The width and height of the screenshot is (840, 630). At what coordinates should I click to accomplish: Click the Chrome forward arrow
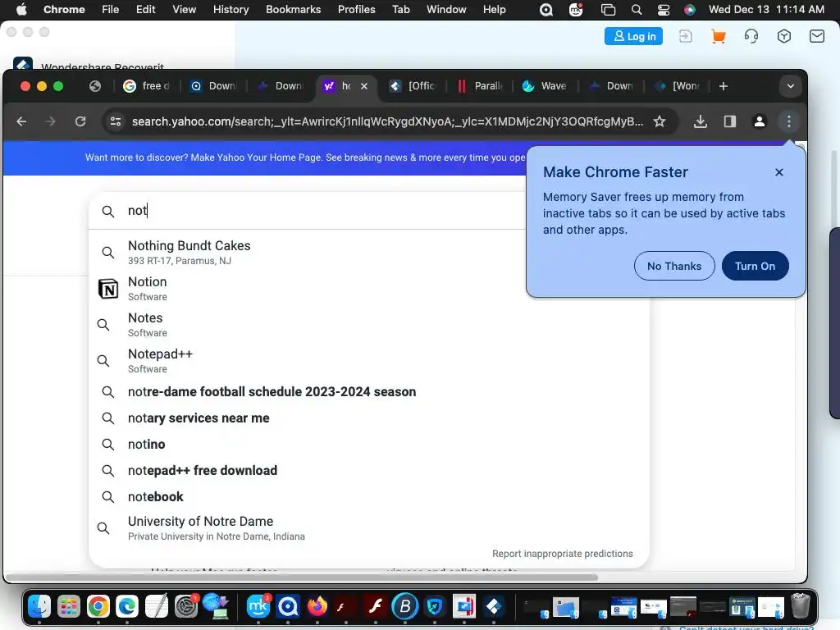(x=50, y=121)
